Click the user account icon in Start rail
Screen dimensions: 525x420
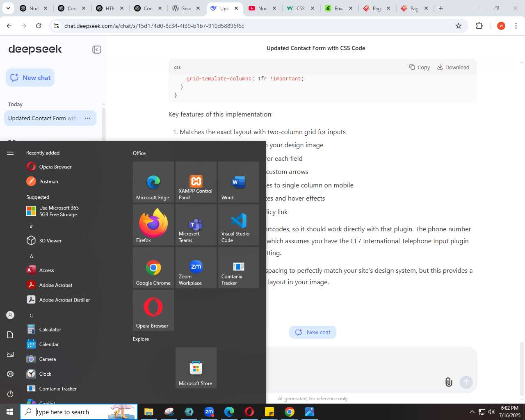(10, 315)
